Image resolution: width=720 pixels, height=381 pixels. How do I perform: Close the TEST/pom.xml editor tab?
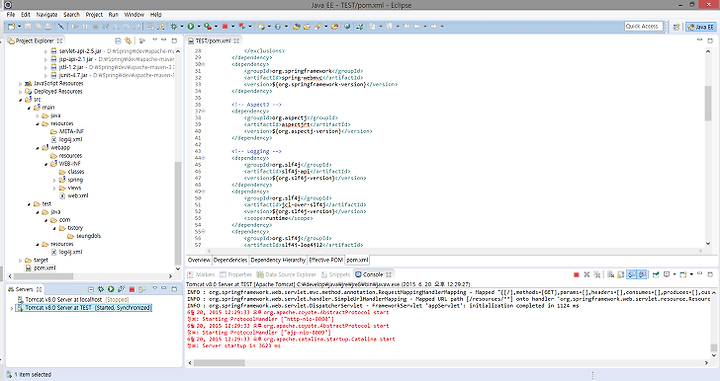click(x=236, y=41)
